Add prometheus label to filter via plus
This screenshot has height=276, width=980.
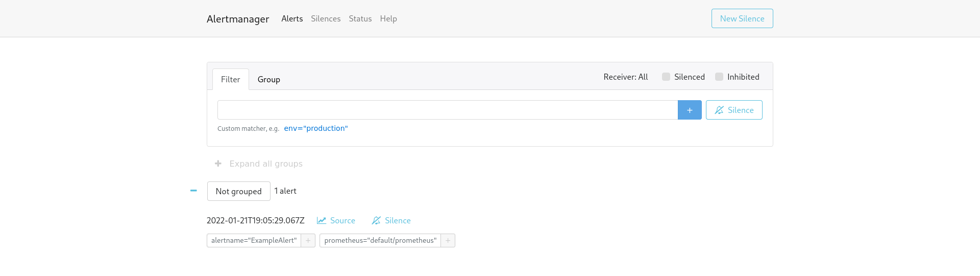tap(448, 240)
